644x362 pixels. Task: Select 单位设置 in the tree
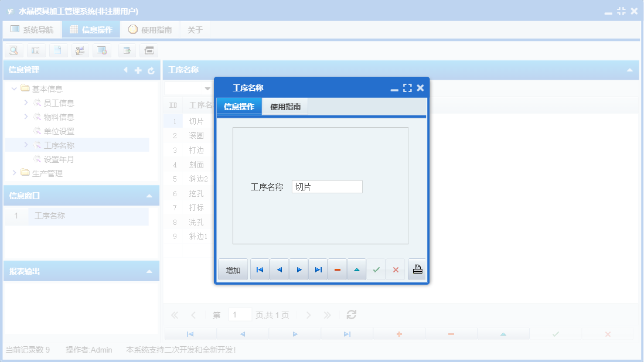59,131
